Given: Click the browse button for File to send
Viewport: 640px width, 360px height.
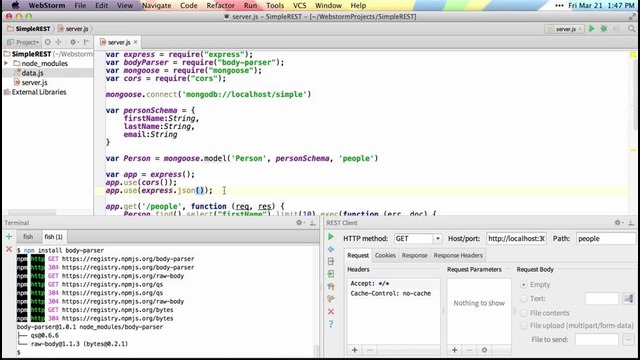Looking at the screenshot, I should pos(629,339).
